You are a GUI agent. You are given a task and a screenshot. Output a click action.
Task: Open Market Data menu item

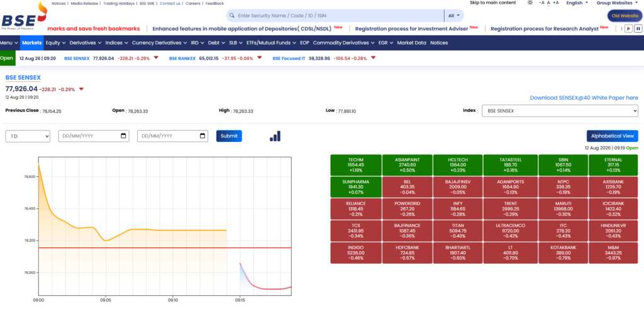pos(411,43)
